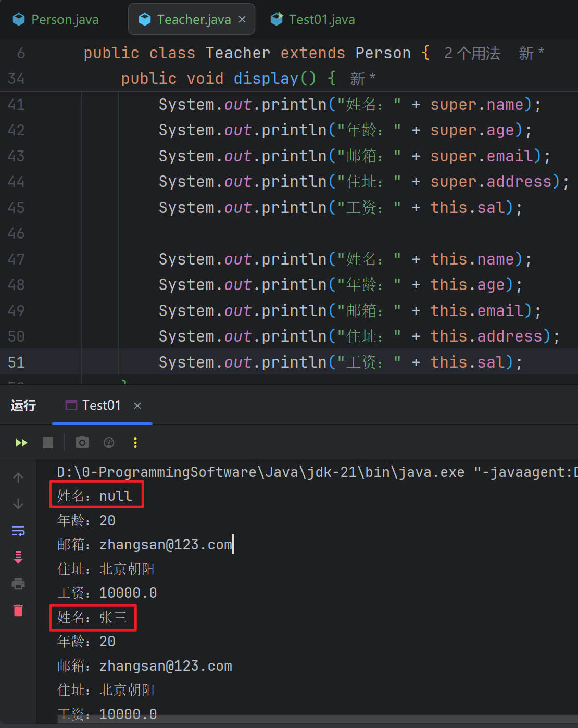Click the '2 个用法' usages hint
This screenshot has height=728, width=578.
[x=472, y=53]
